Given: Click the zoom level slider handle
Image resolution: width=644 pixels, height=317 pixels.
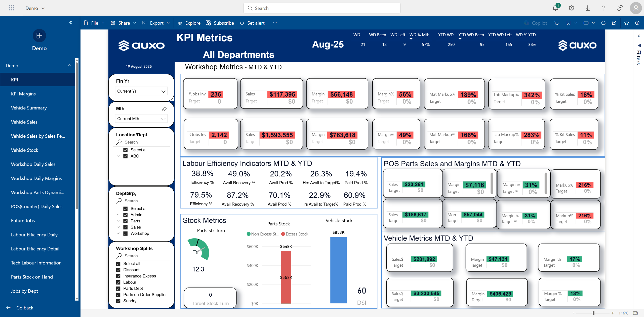Looking at the screenshot, I should pos(593,313).
